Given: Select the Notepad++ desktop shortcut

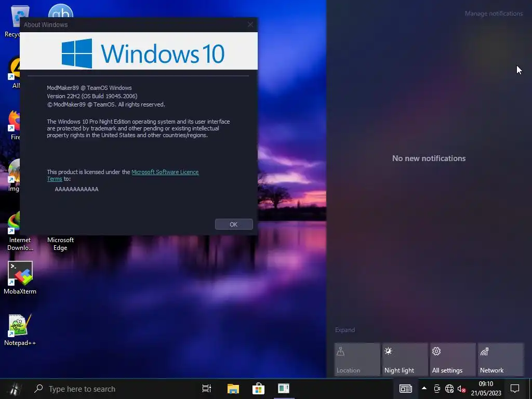Looking at the screenshot, I should [20, 329].
